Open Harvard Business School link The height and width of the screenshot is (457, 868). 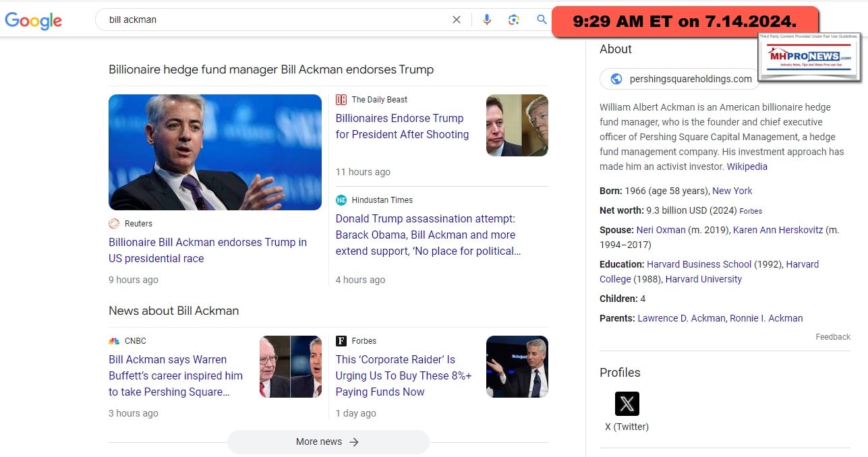point(699,264)
